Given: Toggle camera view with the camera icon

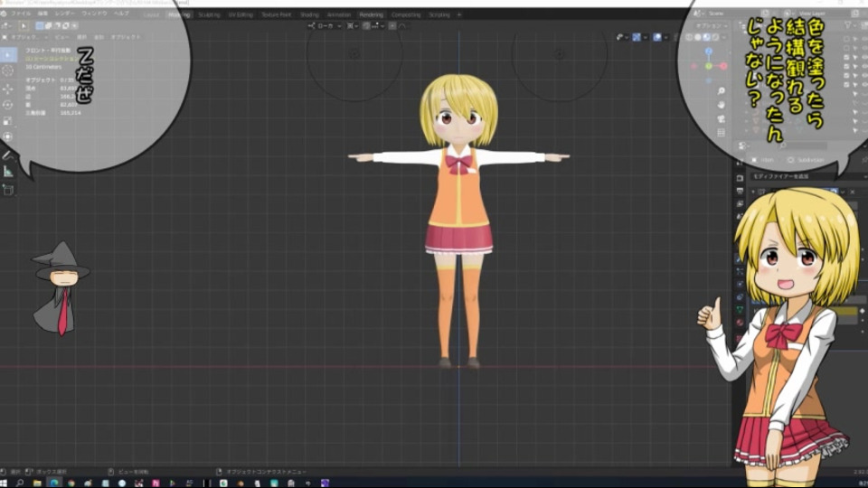Looking at the screenshot, I should [x=722, y=119].
